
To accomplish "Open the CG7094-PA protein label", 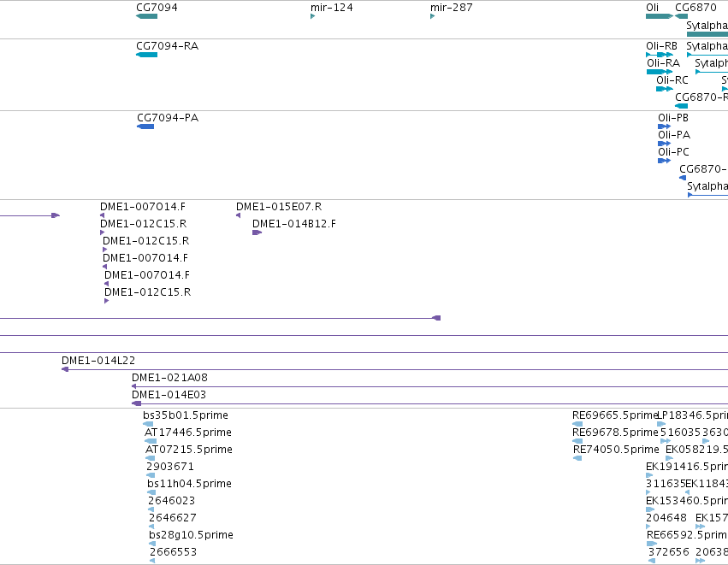I will coord(168,118).
